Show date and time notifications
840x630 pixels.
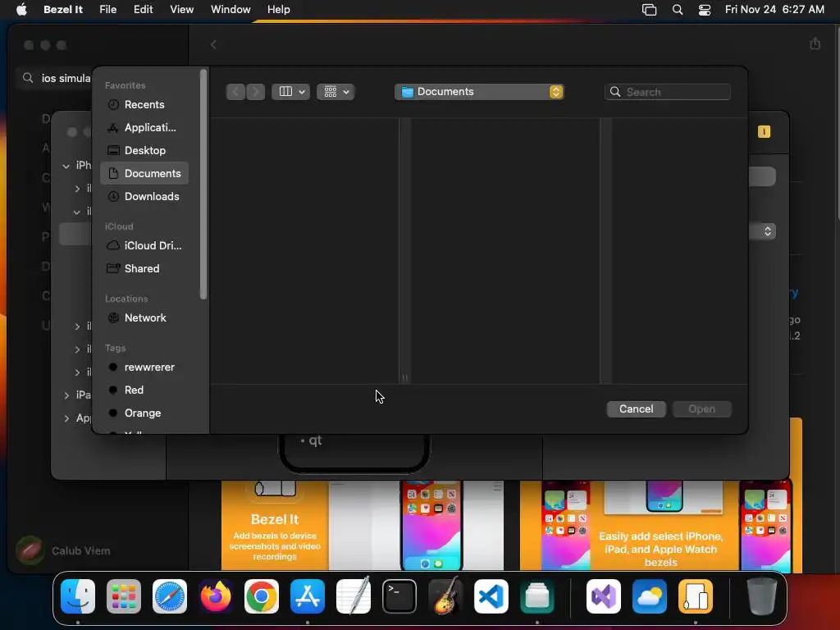click(x=774, y=10)
